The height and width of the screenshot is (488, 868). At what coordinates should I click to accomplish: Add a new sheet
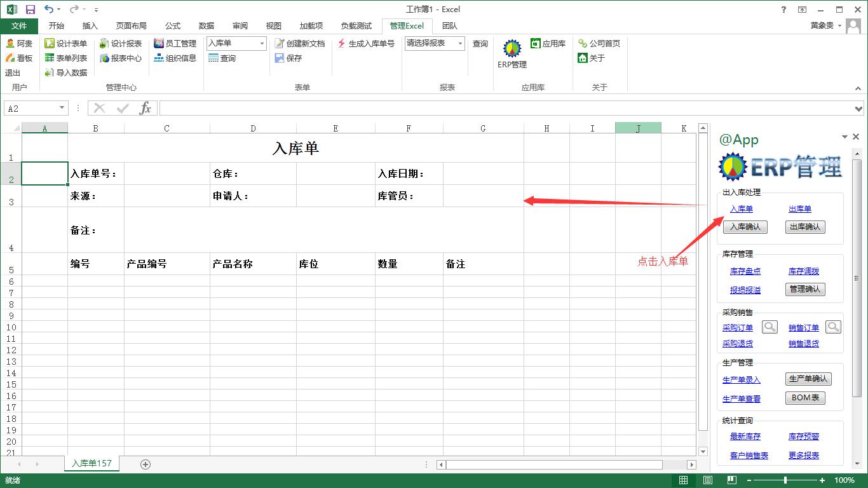point(146,464)
